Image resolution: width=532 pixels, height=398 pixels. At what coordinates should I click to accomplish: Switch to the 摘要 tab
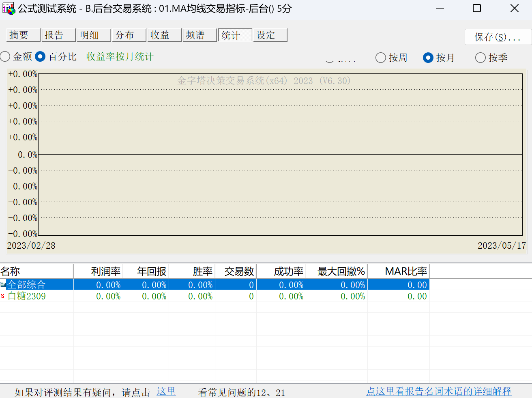point(24,35)
